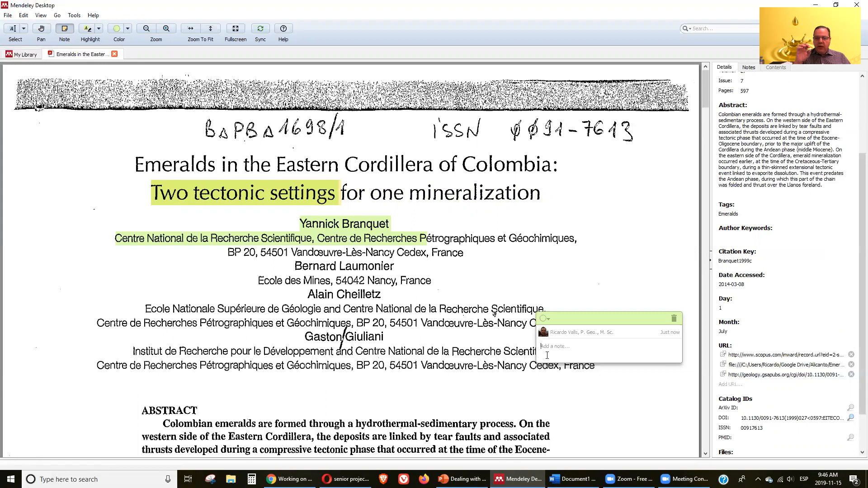
Task: Remove the gsapubs.org URL entry
Action: [851, 375]
